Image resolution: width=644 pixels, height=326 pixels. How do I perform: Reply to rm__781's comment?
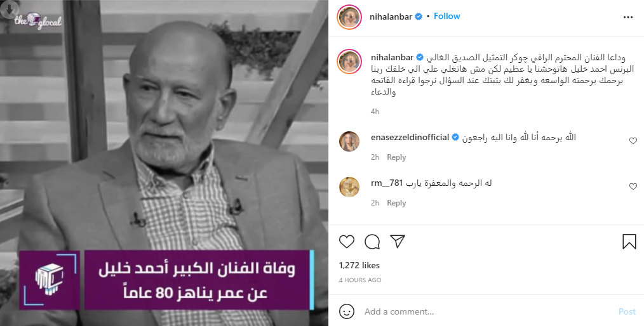pos(396,203)
